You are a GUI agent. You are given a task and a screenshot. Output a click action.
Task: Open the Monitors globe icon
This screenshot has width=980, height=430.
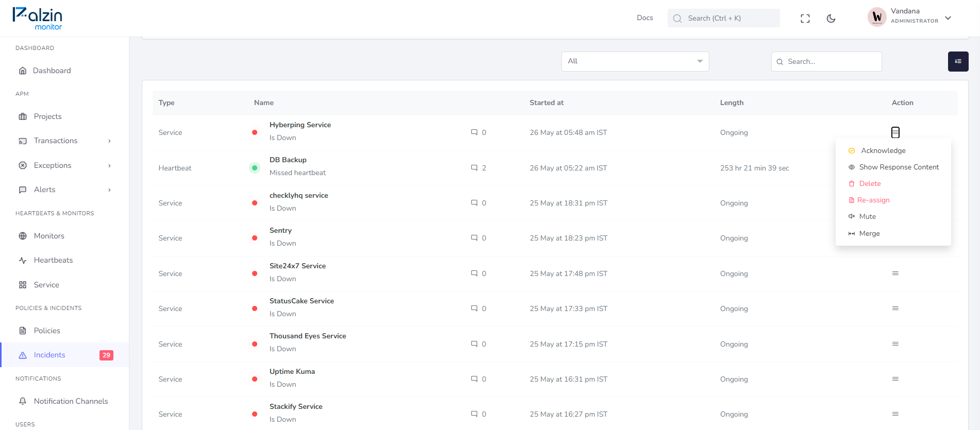(23, 236)
